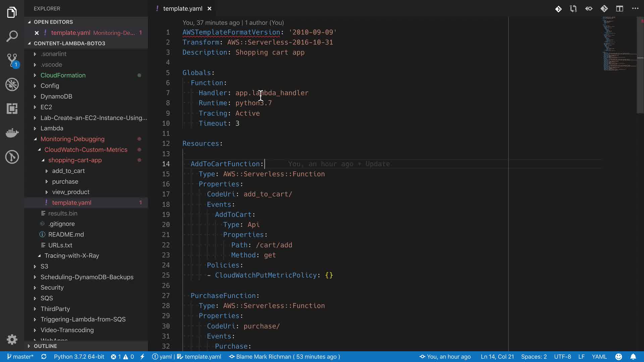Open the Docker view icon
Viewport: 644px width, 362px height.
[12, 133]
